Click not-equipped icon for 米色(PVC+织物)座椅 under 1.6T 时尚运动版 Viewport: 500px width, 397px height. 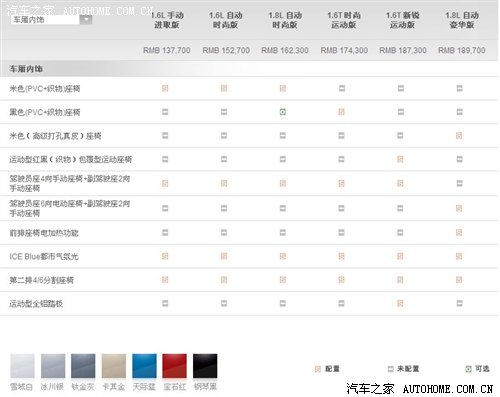pos(342,88)
